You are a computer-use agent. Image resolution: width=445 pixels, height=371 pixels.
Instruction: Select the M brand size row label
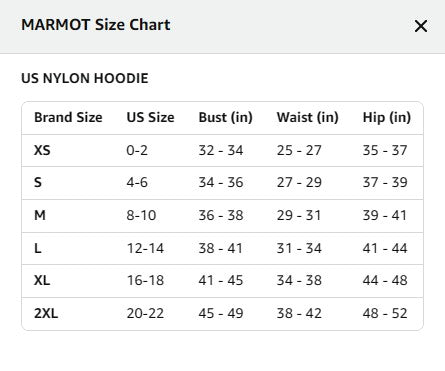pyautogui.click(x=40, y=215)
